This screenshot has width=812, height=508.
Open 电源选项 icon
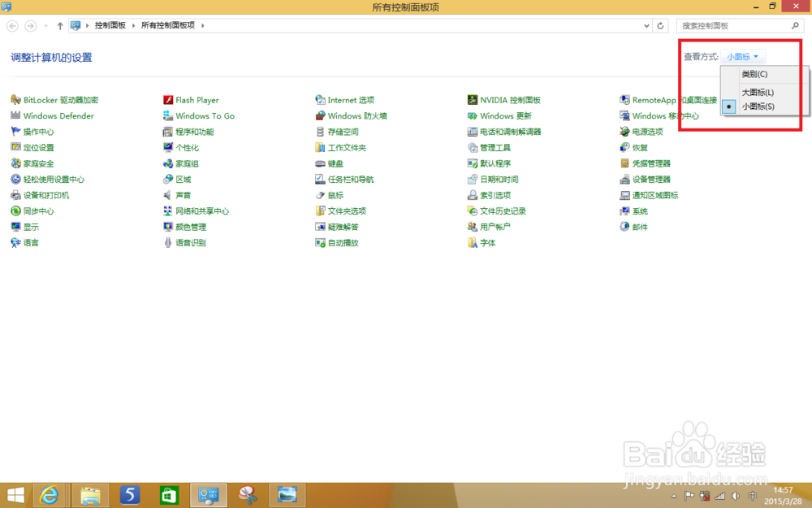624,132
